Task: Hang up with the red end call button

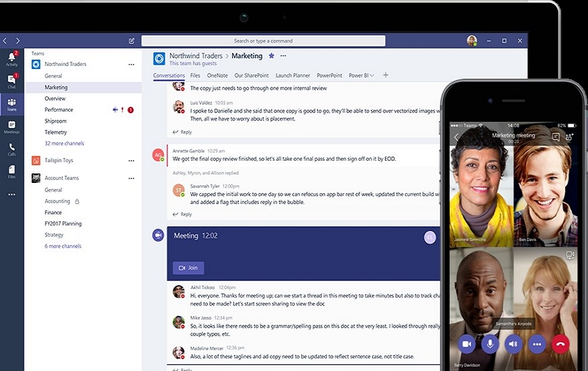Action: tap(563, 343)
